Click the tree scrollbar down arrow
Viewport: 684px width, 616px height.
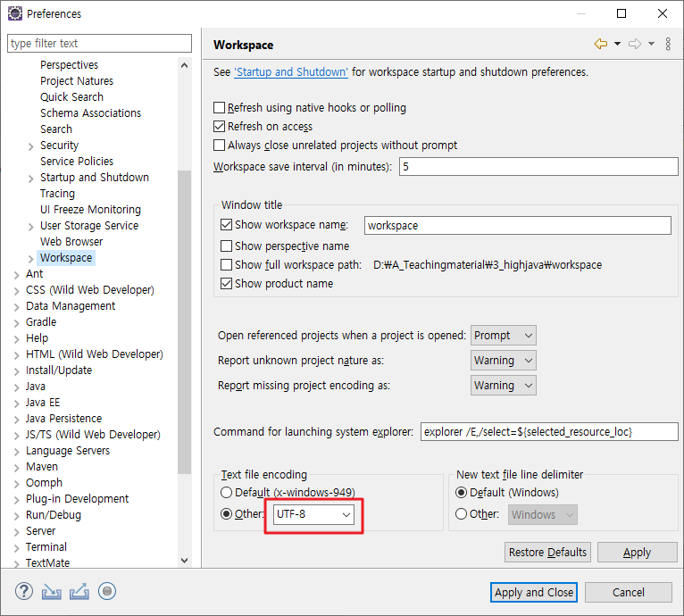(x=185, y=561)
